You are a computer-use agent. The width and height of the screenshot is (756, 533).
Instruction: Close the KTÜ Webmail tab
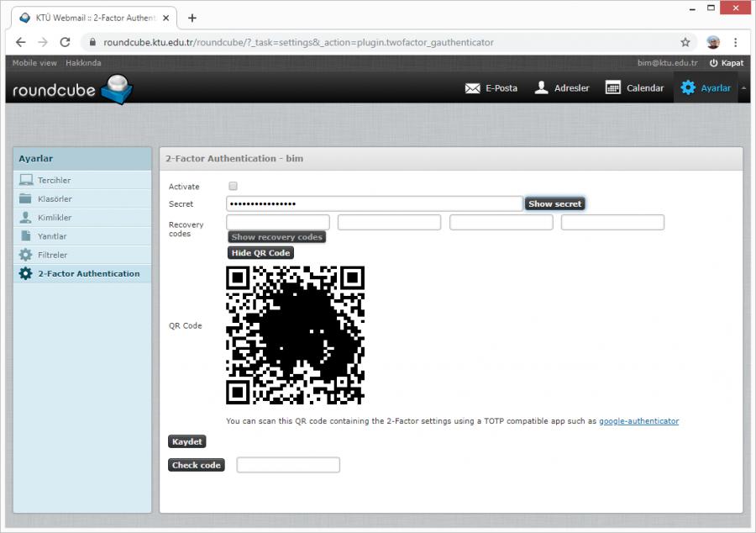click(165, 18)
